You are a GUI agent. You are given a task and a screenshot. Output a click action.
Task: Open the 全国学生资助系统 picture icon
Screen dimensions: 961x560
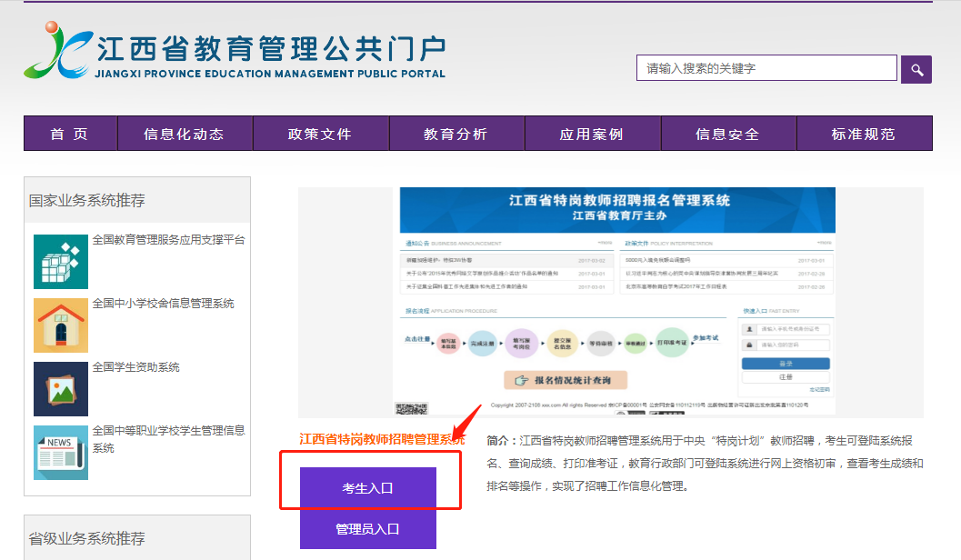61,389
